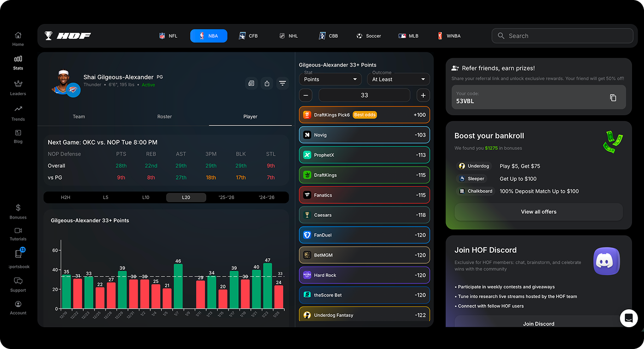Increment the points line with the plus button
This screenshot has height=349, width=644.
pyautogui.click(x=423, y=95)
